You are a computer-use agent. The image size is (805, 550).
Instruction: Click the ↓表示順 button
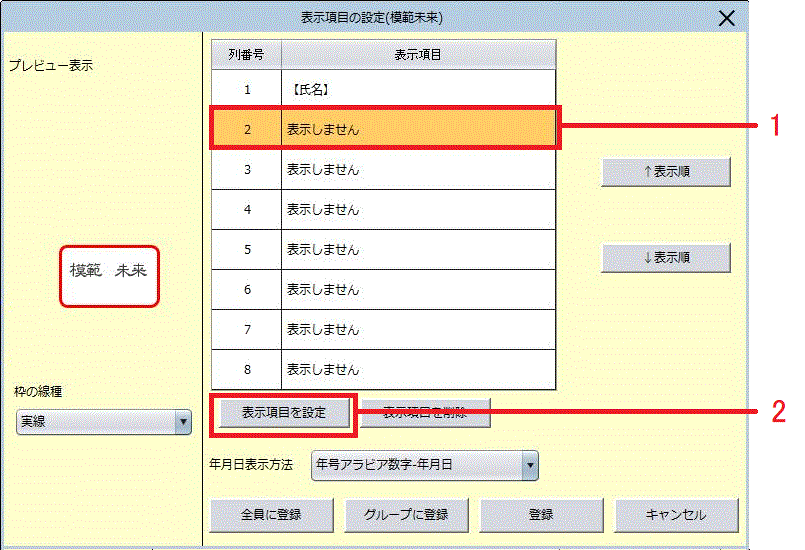[x=666, y=257]
